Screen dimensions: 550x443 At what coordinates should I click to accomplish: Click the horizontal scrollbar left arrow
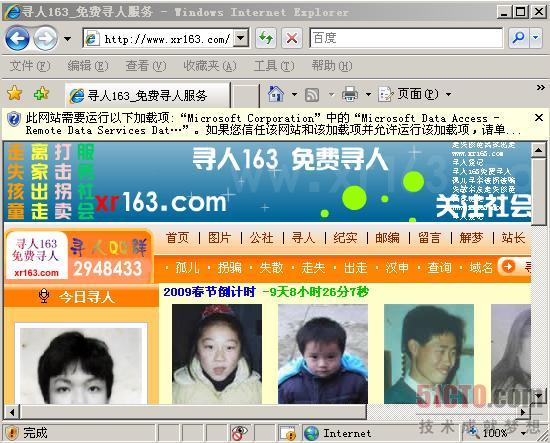(12, 412)
